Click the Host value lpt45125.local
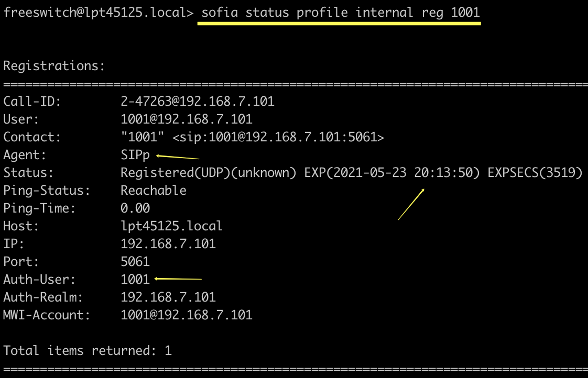The width and height of the screenshot is (588, 378). [x=171, y=226]
